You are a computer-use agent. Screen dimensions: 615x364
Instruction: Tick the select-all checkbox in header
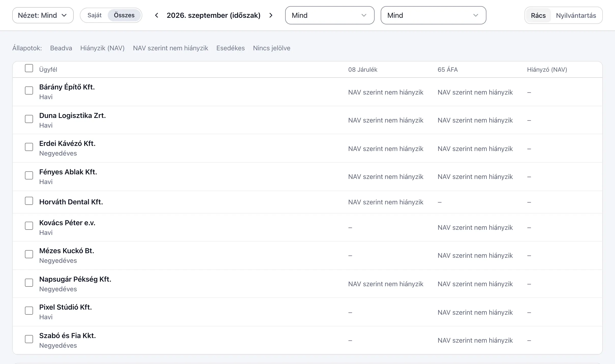click(29, 68)
